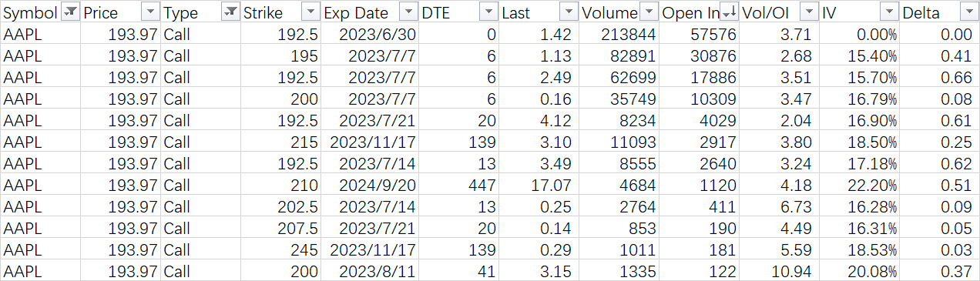Open the sorted Open Interest filter button

(729, 12)
